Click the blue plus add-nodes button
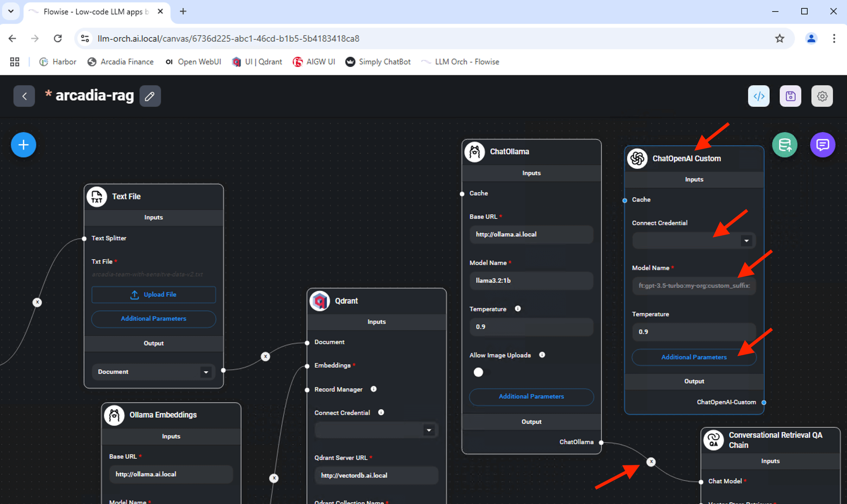The height and width of the screenshot is (504, 847). tap(23, 145)
